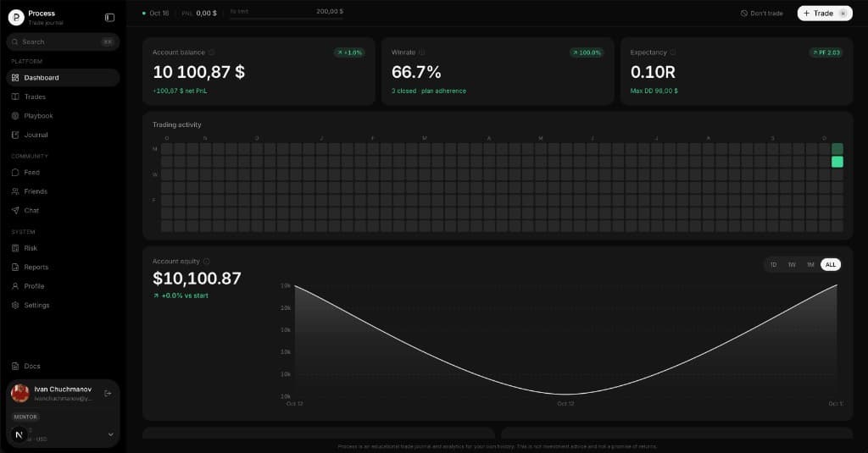Image resolution: width=868 pixels, height=453 pixels.
Task: Click the Playbook icon
Action: click(x=15, y=116)
